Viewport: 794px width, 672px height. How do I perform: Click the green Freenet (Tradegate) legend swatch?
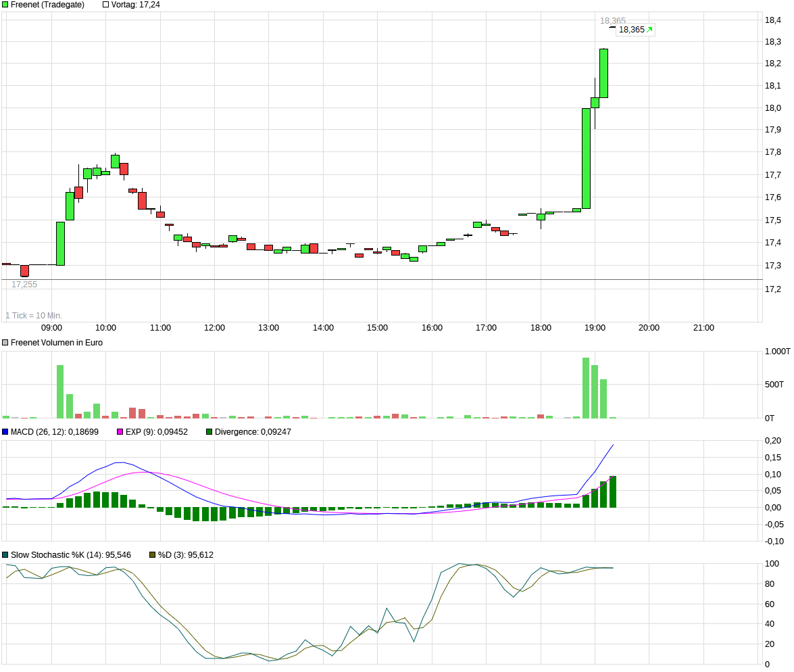click(x=5, y=5)
